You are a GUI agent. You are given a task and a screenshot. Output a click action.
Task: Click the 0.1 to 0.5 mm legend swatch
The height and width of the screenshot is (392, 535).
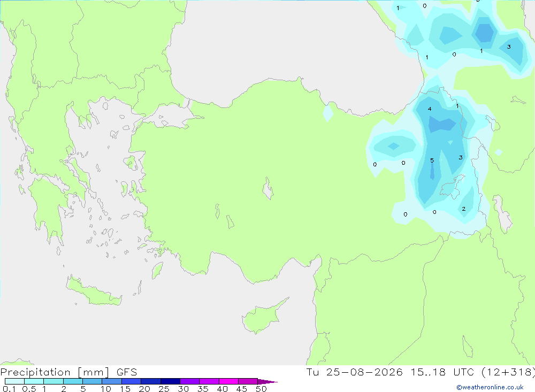point(14,381)
